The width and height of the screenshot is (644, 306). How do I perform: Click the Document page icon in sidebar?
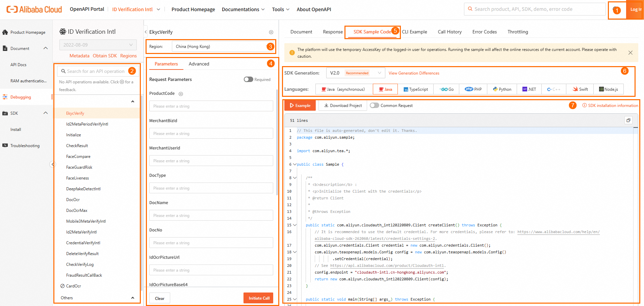click(5, 49)
